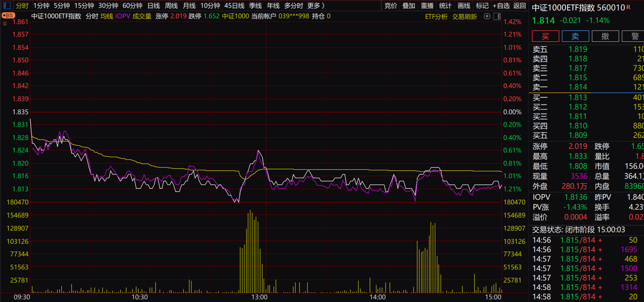
Task: Expand the double-chevron arrow below BS badge
Action: tap(5, 23)
